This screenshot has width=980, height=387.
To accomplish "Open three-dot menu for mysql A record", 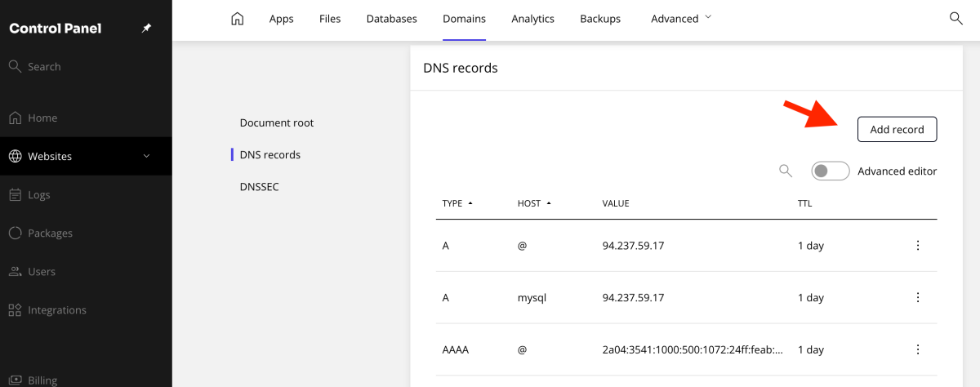I will (918, 298).
